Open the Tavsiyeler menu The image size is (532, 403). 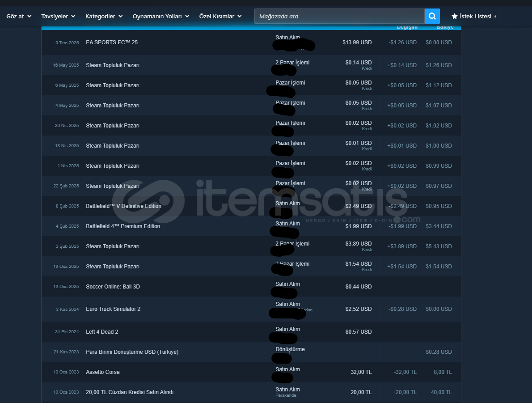coord(58,16)
